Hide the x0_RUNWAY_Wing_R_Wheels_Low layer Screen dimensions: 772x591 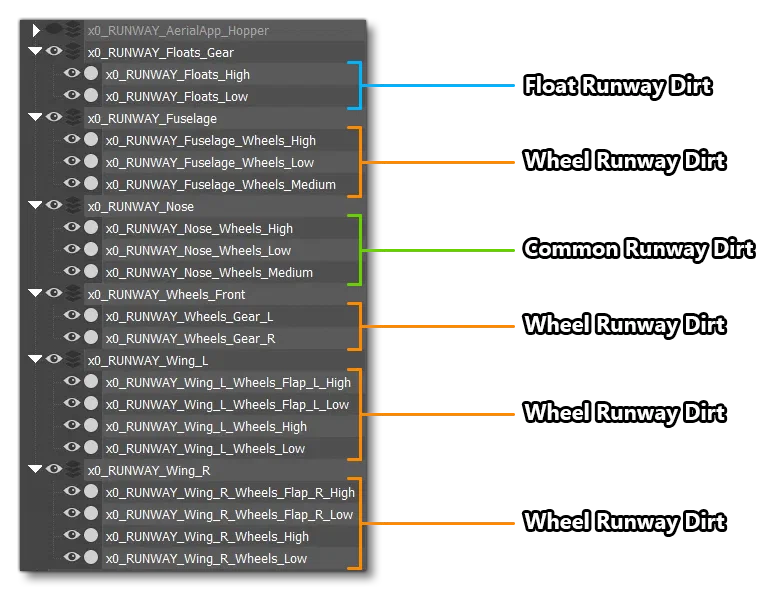point(72,557)
